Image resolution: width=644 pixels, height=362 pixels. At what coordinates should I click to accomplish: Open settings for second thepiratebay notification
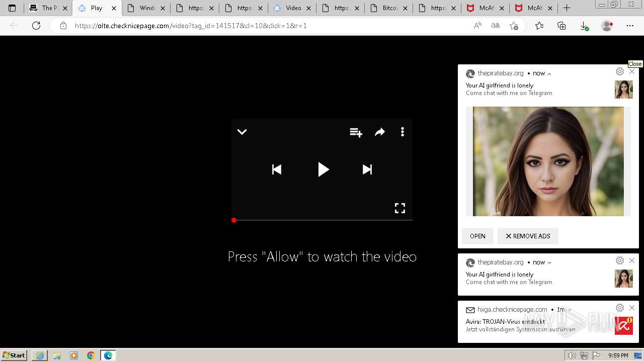[x=620, y=260]
